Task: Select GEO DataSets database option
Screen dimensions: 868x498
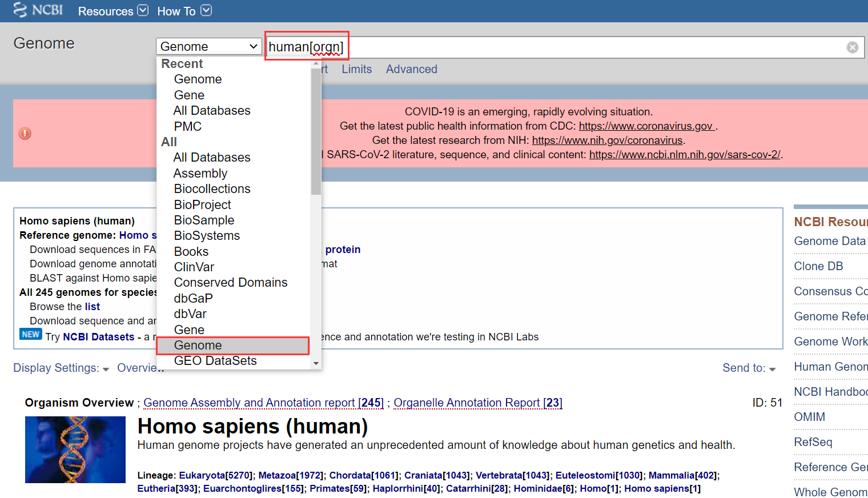Action: click(215, 361)
